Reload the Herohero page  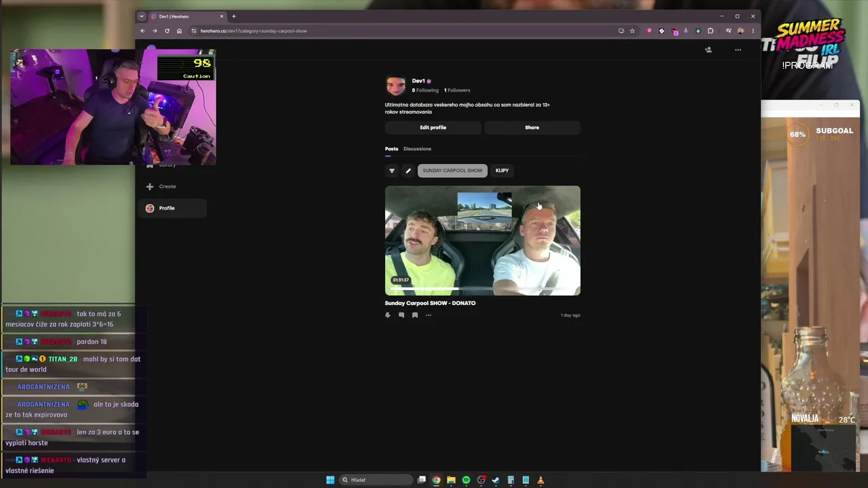pos(167,30)
